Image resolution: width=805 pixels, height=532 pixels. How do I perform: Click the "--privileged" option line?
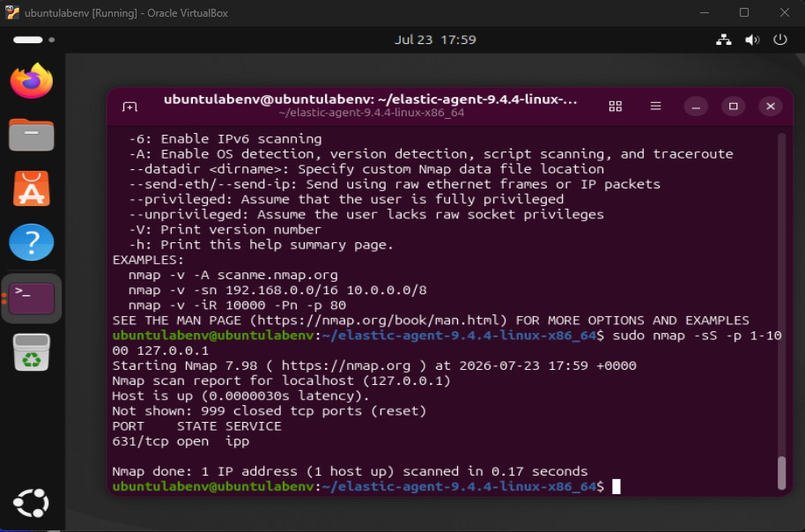[x=346, y=199]
